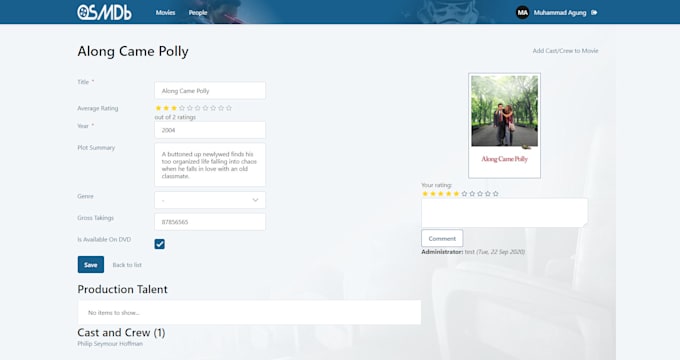
Task: Open the Movies menu
Action: (165, 13)
